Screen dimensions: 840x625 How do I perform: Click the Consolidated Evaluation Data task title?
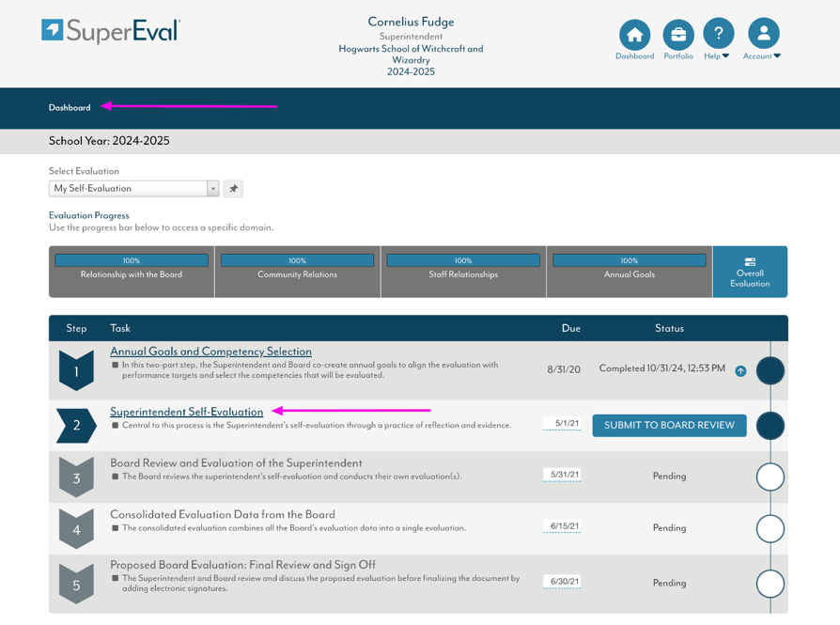[x=223, y=515]
